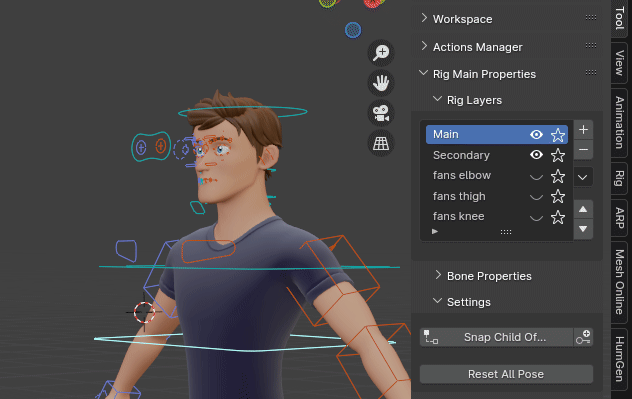Star the fans thigh layer
Screen dimensions: 632x399
pyautogui.click(x=558, y=196)
